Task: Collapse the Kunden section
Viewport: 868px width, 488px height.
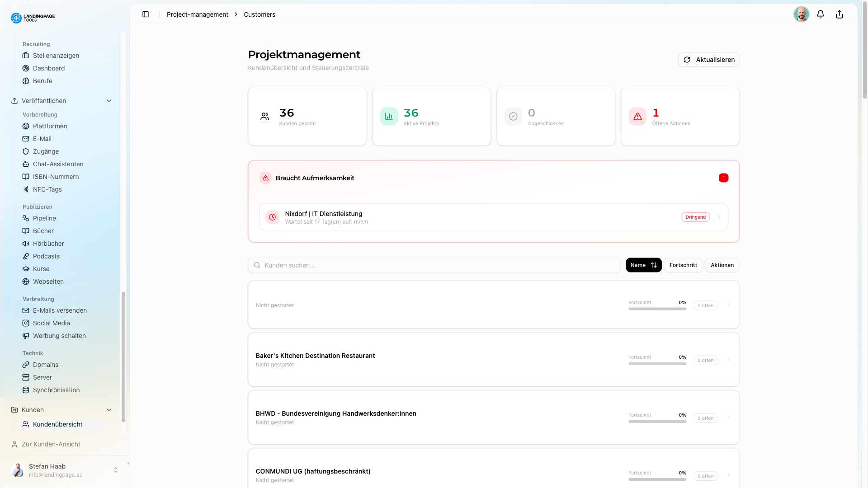Action: [x=109, y=410]
